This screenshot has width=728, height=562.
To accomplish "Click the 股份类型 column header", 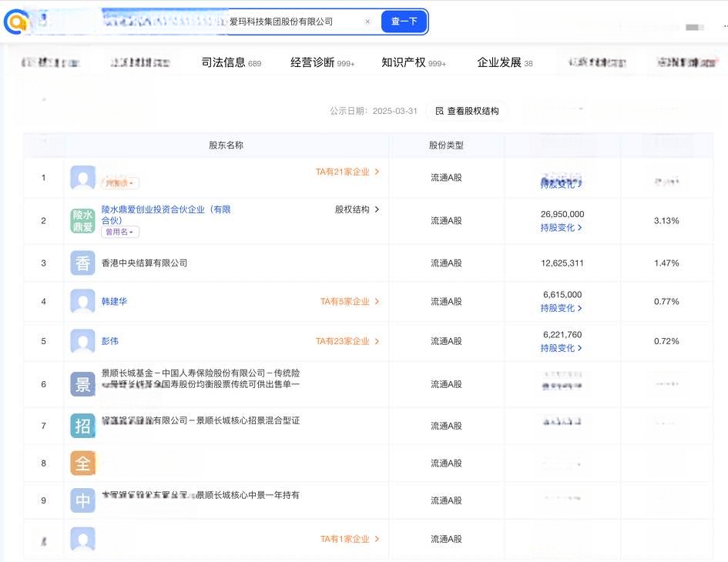I will (x=446, y=146).
